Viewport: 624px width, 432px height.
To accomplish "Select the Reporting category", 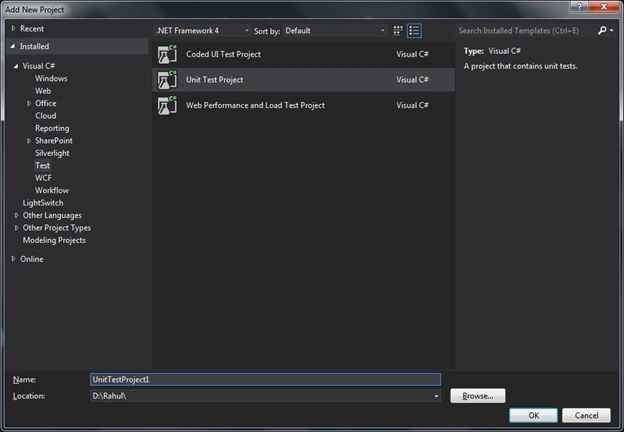I will click(52, 128).
